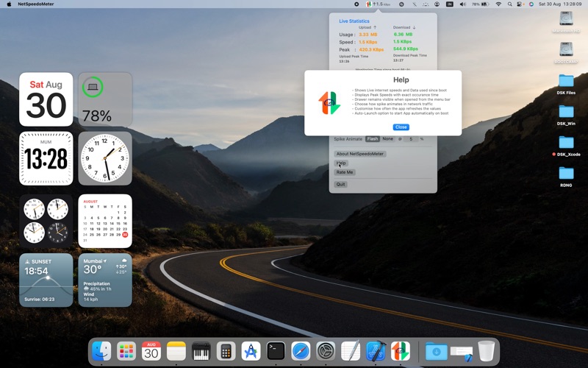Viewport: 588px width, 368px height.
Task: Click NetSpeedoMeter icon in the Dock
Action: click(x=401, y=351)
